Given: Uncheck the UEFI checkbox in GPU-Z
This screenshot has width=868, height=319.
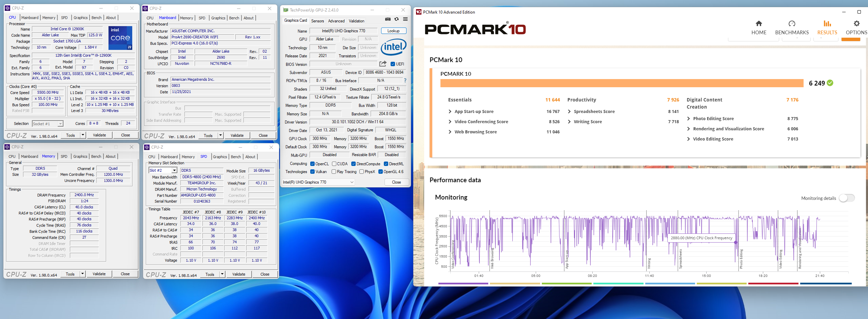Looking at the screenshot, I should [393, 64].
